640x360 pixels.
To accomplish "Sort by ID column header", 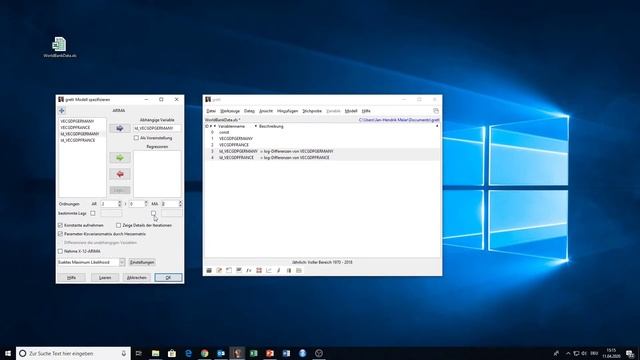I will coord(207,127).
